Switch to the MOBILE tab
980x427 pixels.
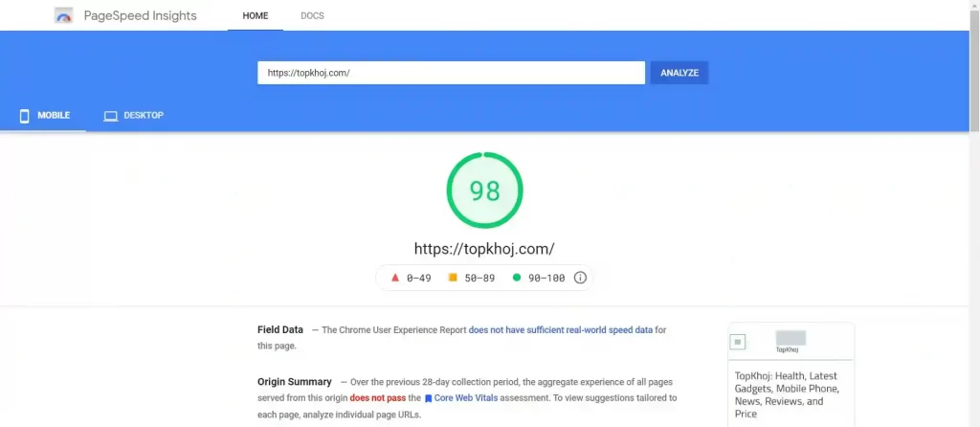point(44,116)
